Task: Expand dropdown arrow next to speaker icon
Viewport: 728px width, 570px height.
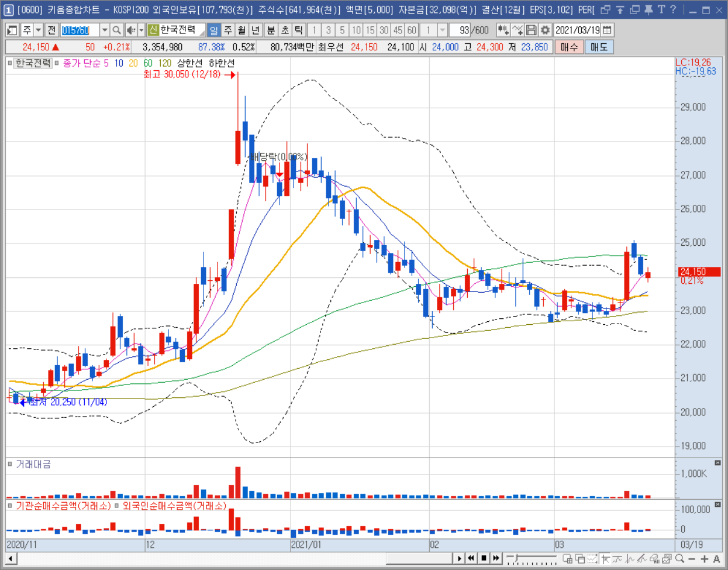Action: pyautogui.click(x=141, y=30)
